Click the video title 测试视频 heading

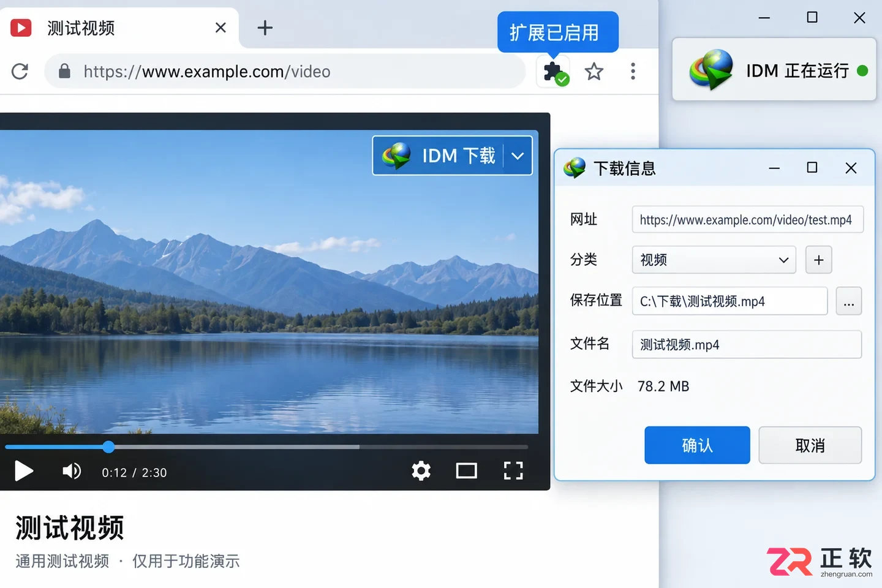click(70, 528)
